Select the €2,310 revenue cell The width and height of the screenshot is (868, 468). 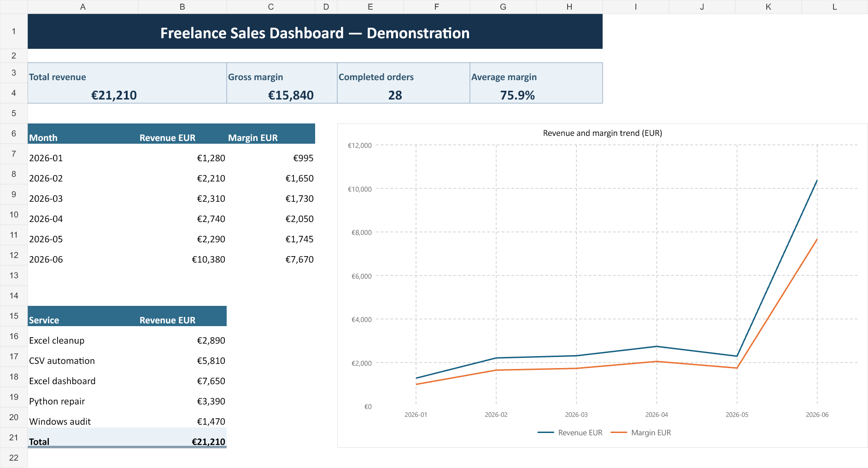[182, 194]
